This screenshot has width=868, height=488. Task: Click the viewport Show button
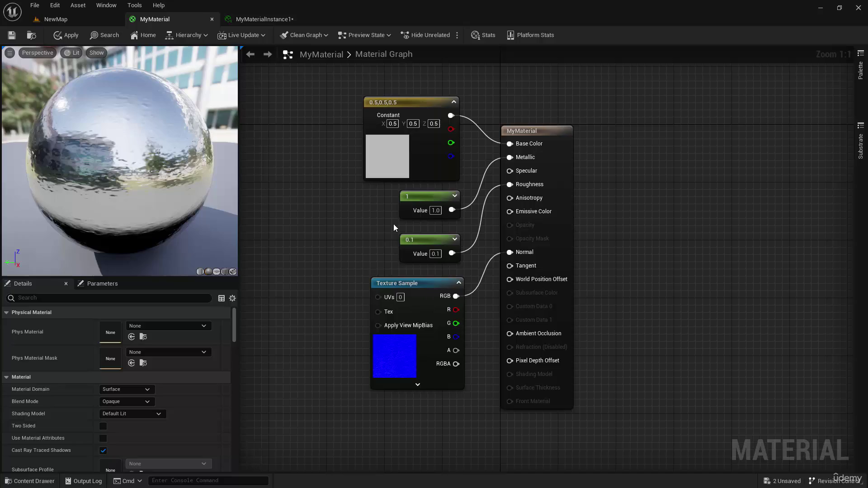tap(96, 53)
